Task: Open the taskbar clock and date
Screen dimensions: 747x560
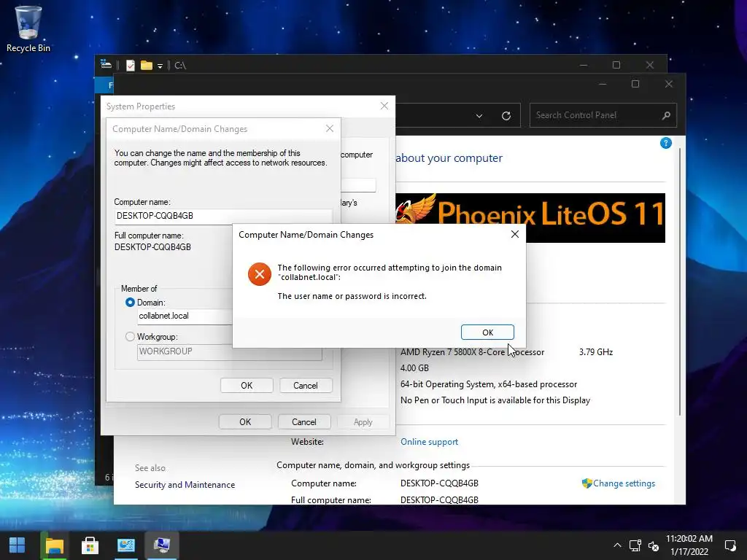Action: (x=689, y=545)
